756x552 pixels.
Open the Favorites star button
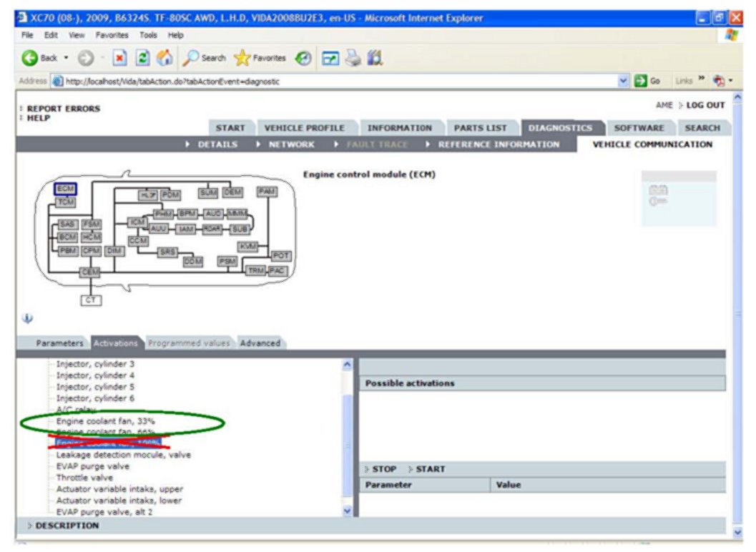(260, 58)
